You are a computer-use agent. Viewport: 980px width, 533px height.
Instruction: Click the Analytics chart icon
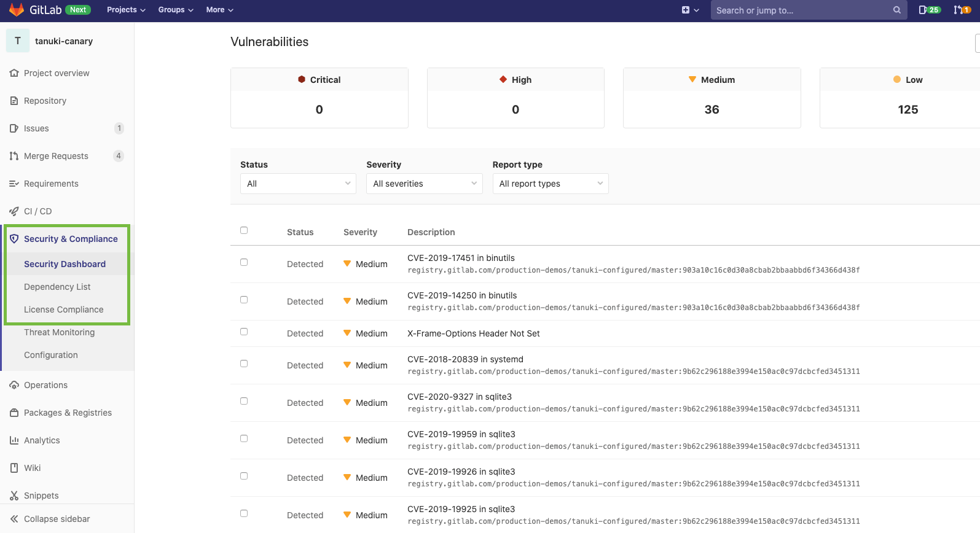point(14,440)
